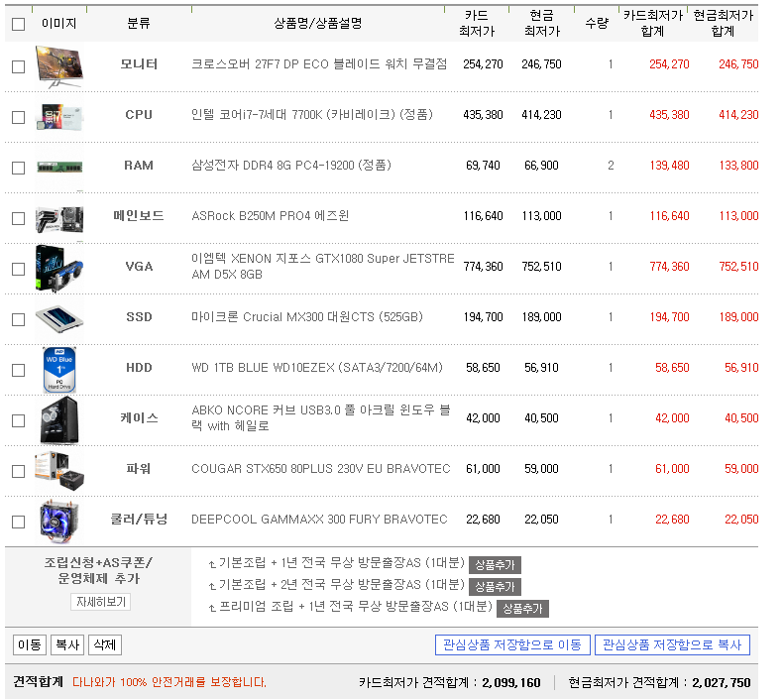This screenshot has height=699, width=784.
Task: Click the 쿨러/튜닝 category label
Action: click(139, 519)
